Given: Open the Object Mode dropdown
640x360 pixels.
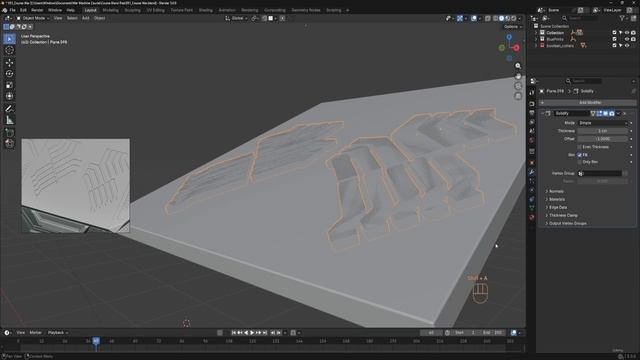Looking at the screenshot, I should pos(33,18).
